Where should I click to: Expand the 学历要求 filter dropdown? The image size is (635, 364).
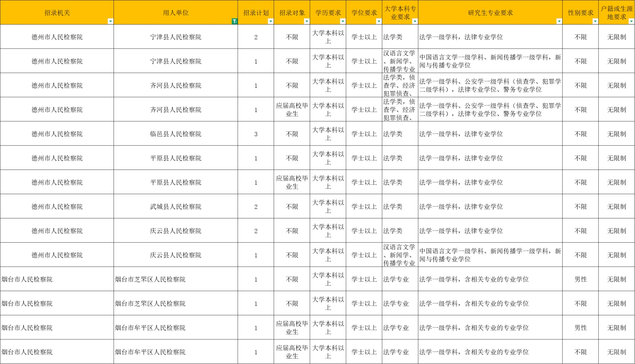pos(343,21)
